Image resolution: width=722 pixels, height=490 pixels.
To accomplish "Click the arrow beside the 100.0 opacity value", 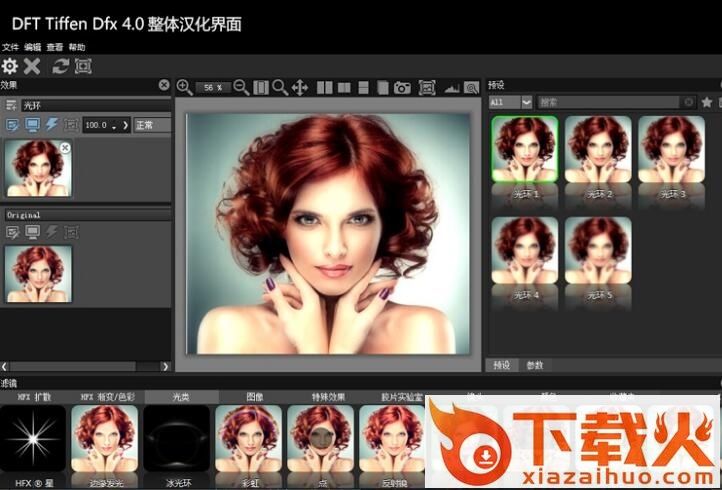I will pyautogui.click(x=125, y=125).
